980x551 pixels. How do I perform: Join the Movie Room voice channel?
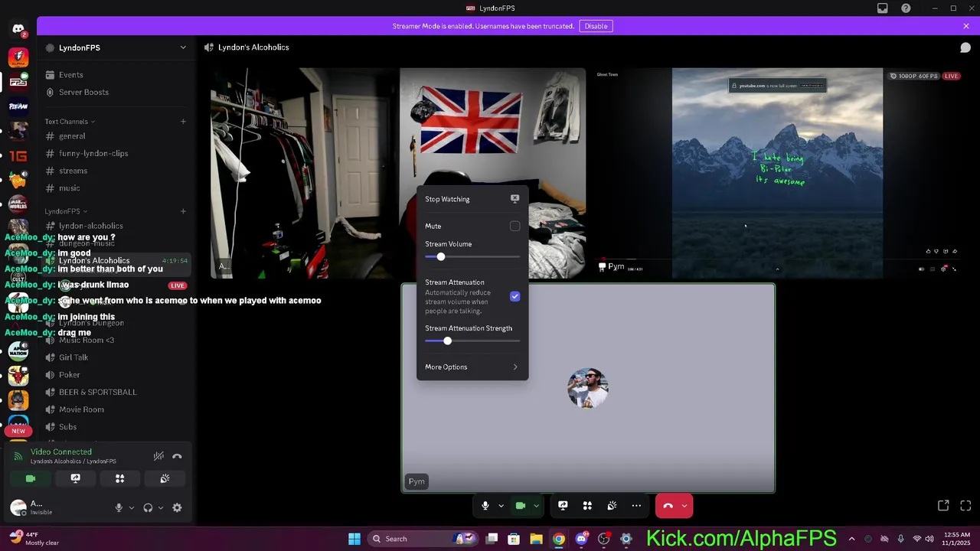(x=115, y=409)
